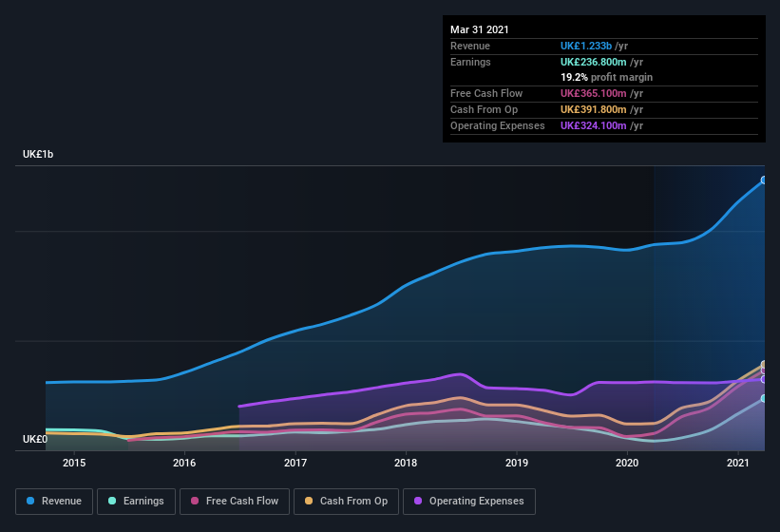The height and width of the screenshot is (532, 780).
Task: Click the UK£1b y-axis label
Action: (38, 154)
